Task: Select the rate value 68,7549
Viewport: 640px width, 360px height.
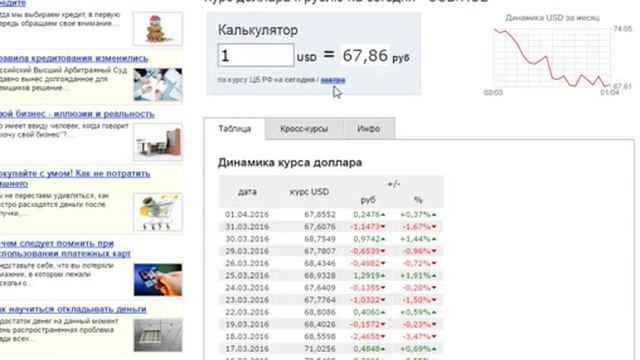Action: [x=320, y=239]
